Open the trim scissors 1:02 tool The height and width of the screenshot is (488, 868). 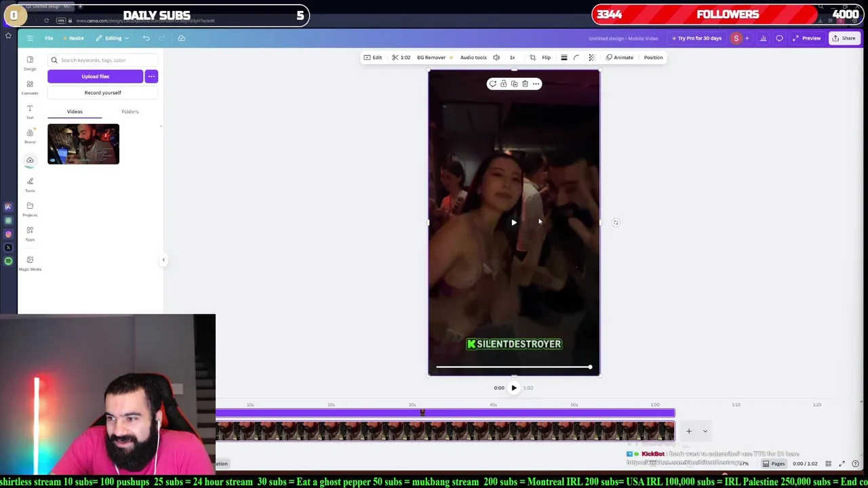pos(401,58)
